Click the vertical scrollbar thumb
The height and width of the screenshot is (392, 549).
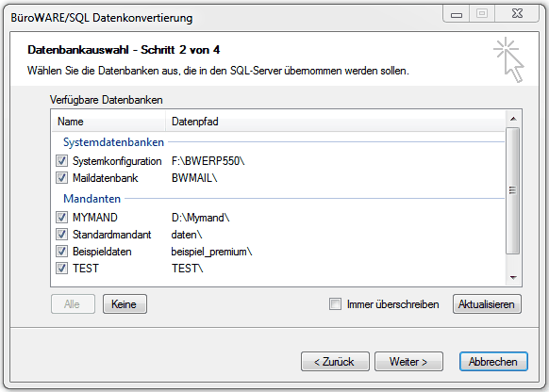(x=513, y=190)
